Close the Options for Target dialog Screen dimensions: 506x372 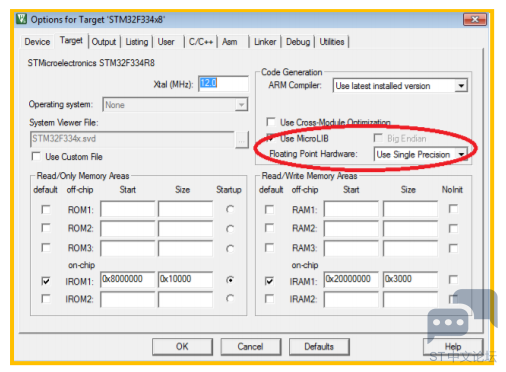[475, 19]
